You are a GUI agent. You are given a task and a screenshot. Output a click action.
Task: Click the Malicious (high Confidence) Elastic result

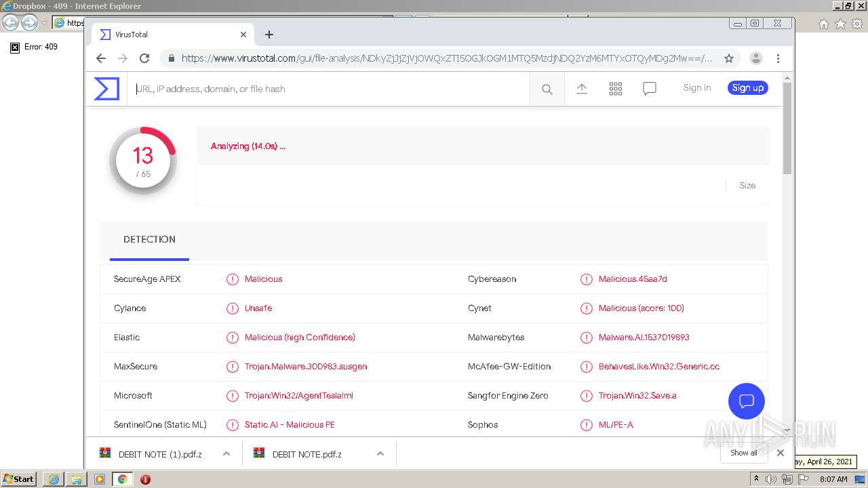pyautogui.click(x=300, y=338)
